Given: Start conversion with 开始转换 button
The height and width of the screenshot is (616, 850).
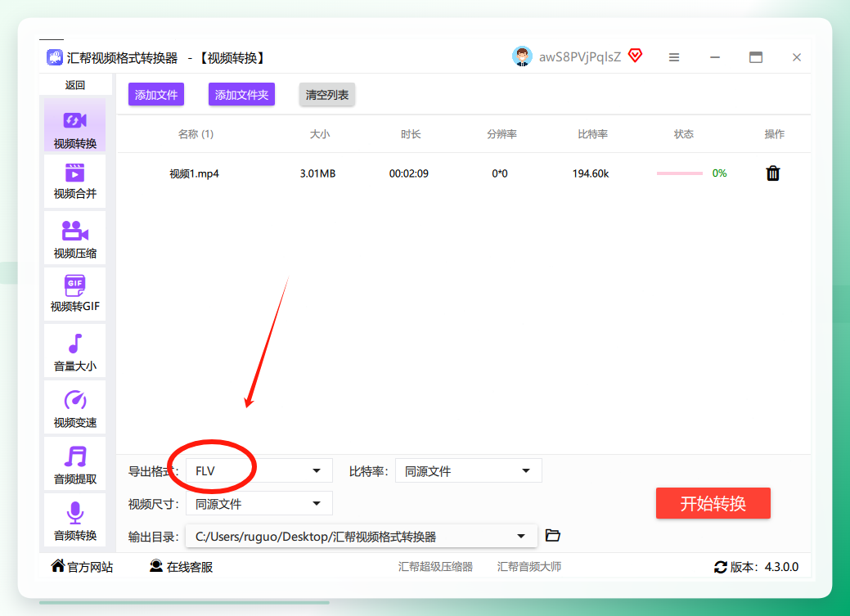Looking at the screenshot, I should 713,503.
